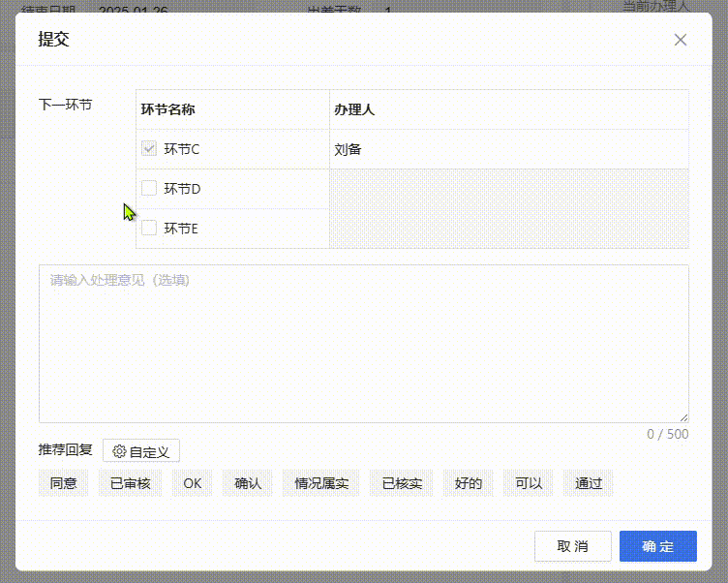Confirm submission with 确定 button
Viewport: 728px width, 583px height.
pyautogui.click(x=657, y=546)
